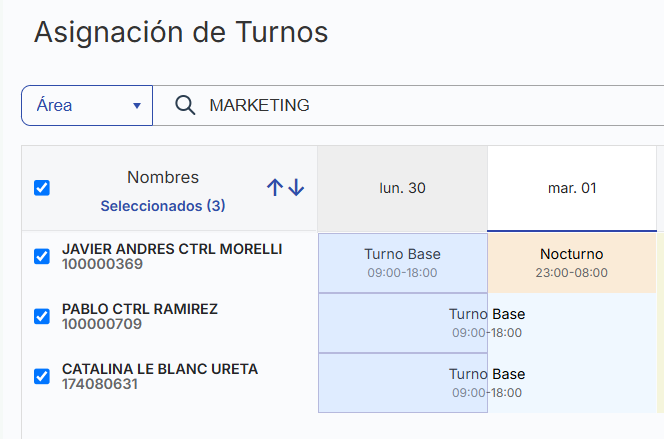Uncheck Javier Andres Ctrl Morelli's checkbox
This screenshot has height=439, width=664.
click(42, 257)
